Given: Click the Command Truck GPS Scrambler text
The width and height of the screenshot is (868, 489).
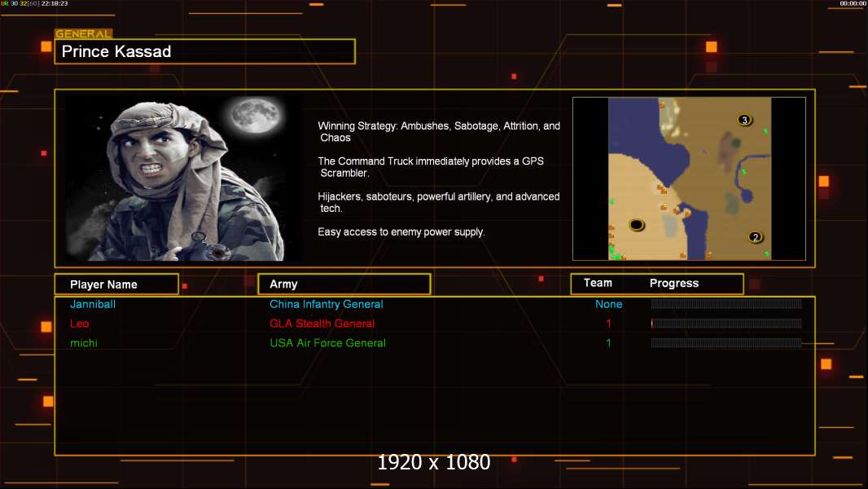Looking at the screenshot, I should pos(431,167).
